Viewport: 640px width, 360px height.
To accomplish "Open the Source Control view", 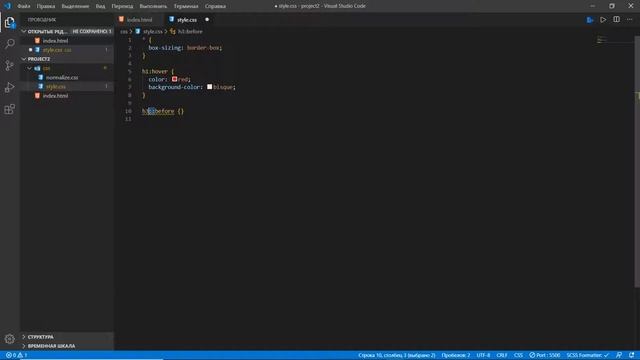I will tap(9, 65).
